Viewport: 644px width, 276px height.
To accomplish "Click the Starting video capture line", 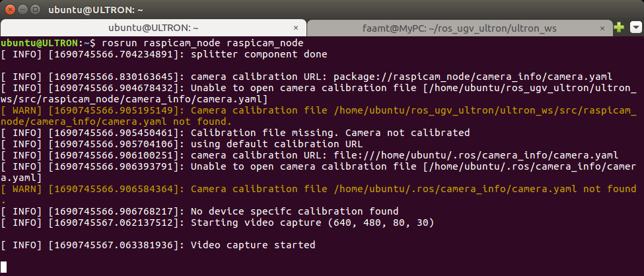I will [217, 223].
